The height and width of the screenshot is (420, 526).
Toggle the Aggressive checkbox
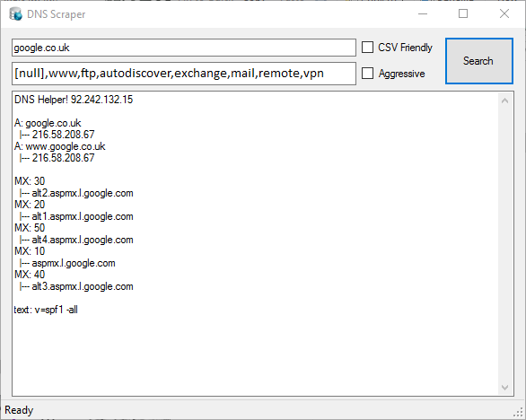368,74
